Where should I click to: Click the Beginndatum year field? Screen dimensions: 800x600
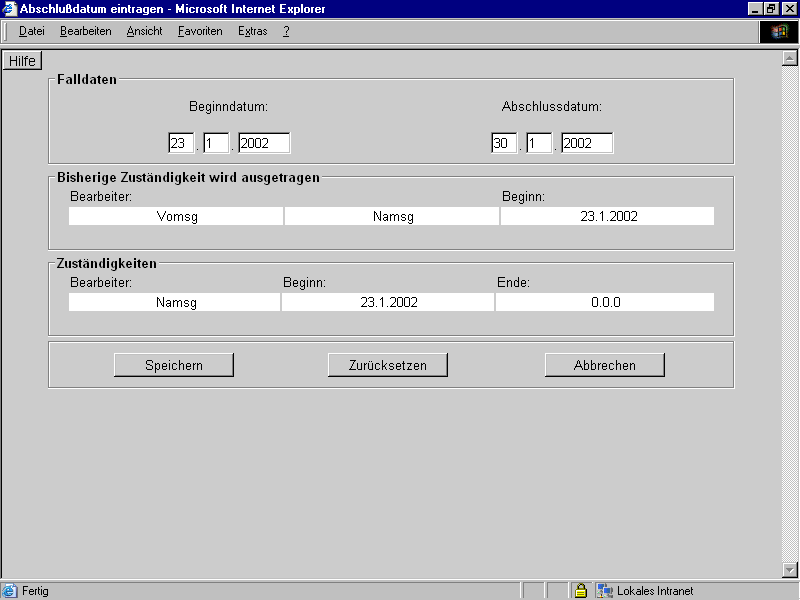pyautogui.click(x=264, y=143)
